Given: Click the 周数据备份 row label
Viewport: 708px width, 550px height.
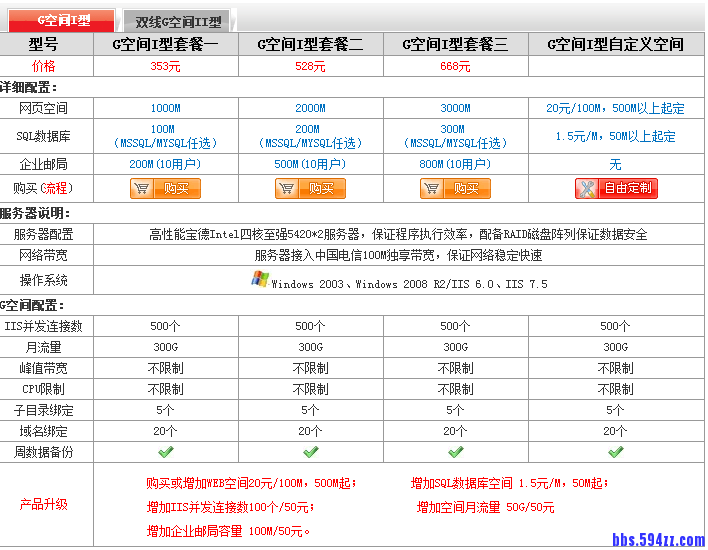Looking at the screenshot, I should click(x=43, y=452).
